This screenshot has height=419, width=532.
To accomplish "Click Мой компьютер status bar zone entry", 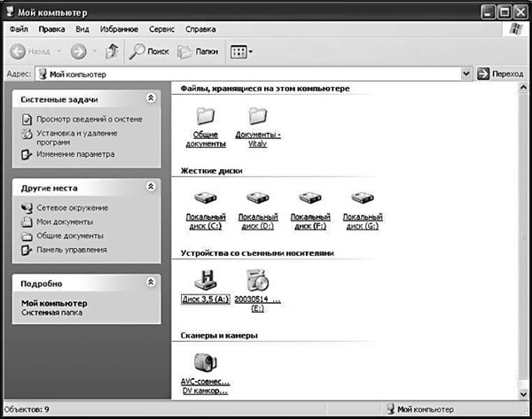I will point(420,409).
